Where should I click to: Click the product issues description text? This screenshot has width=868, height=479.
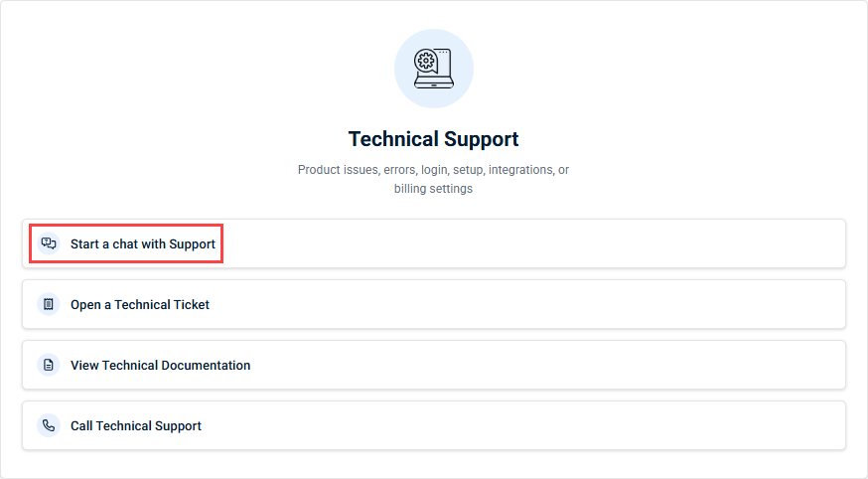pos(433,170)
